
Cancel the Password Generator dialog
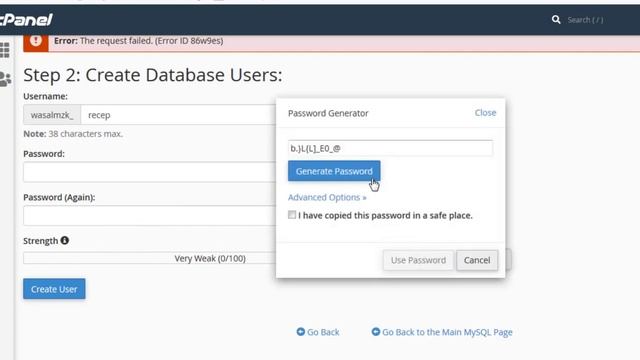pos(477,260)
